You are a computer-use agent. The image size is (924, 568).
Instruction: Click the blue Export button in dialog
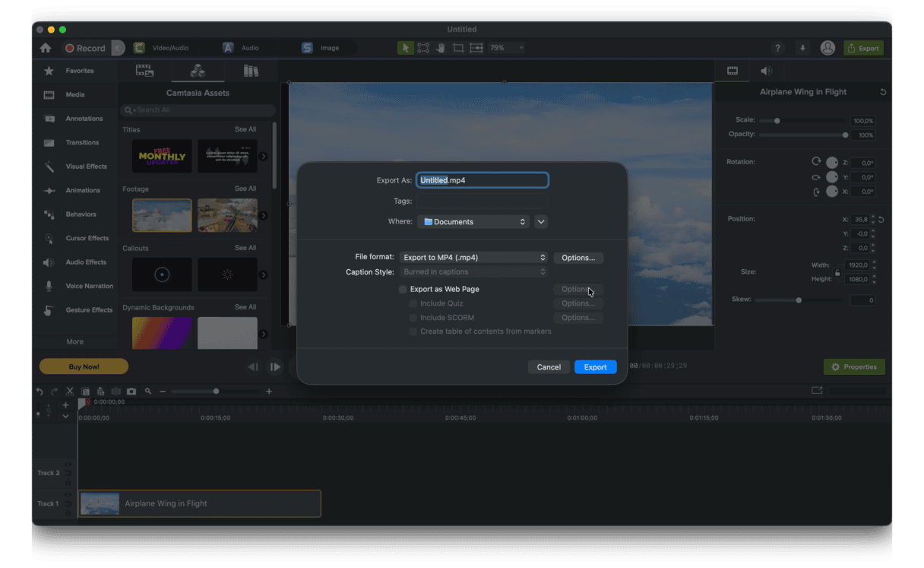(x=595, y=367)
